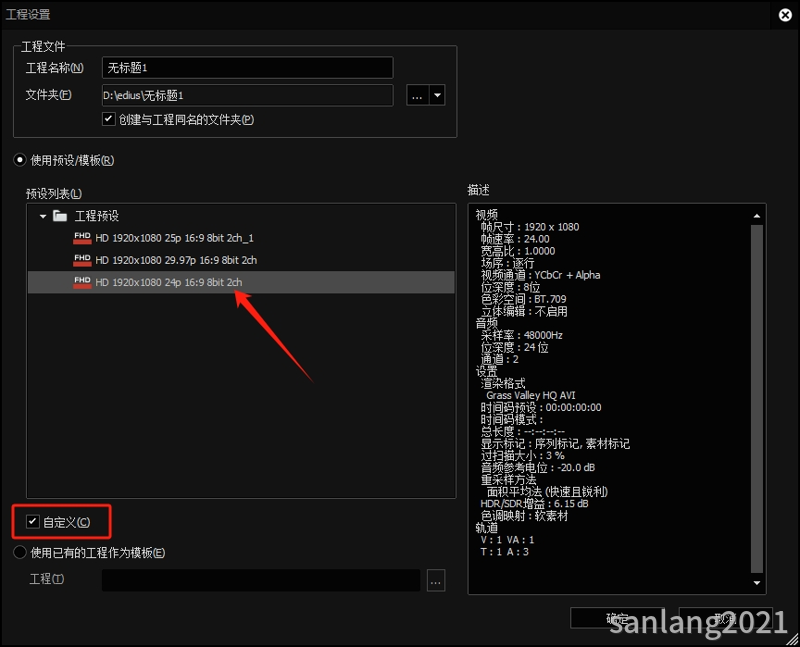800x647 pixels.
Task: Click T : 1 A : 3 track text
Action: tap(505, 552)
